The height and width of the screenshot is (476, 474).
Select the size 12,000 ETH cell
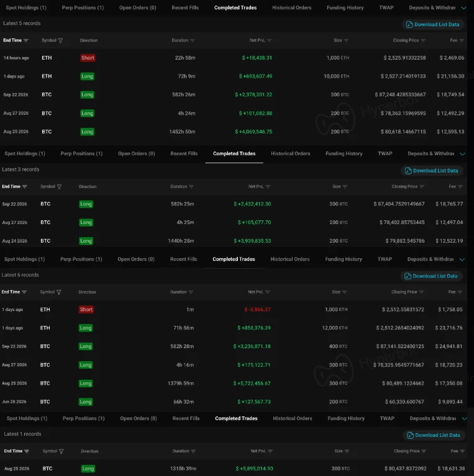click(335, 328)
